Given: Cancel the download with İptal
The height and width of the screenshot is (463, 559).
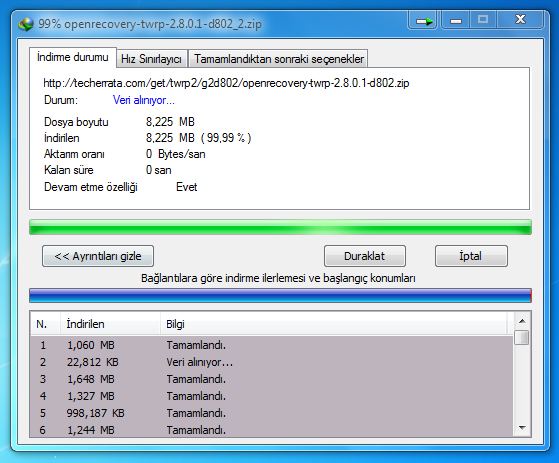Looking at the screenshot, I should click(471, 256).
